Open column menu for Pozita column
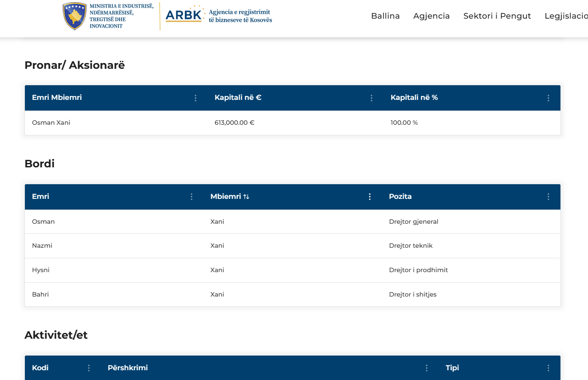 [548, 197]
